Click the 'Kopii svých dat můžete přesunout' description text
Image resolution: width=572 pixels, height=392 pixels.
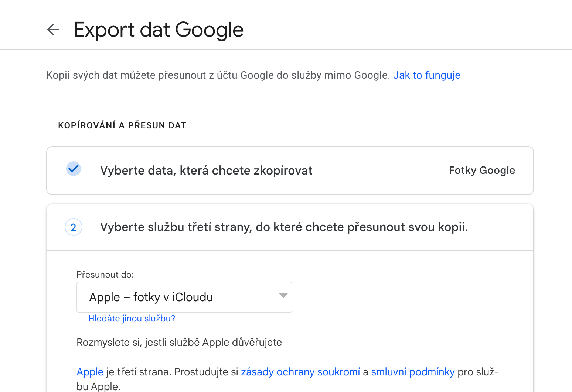pyautogui.click(x=218, y=75)
